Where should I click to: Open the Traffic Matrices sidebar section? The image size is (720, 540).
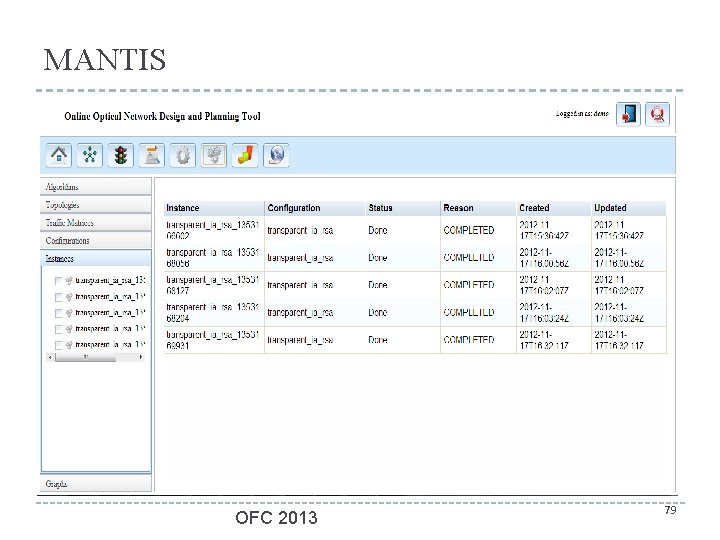[x=96, y=223]
